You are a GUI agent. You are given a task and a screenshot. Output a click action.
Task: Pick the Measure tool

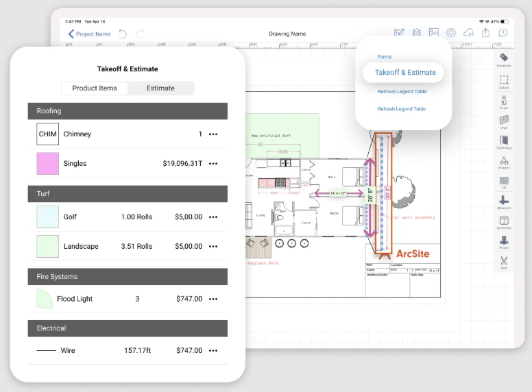coord(504,203)
